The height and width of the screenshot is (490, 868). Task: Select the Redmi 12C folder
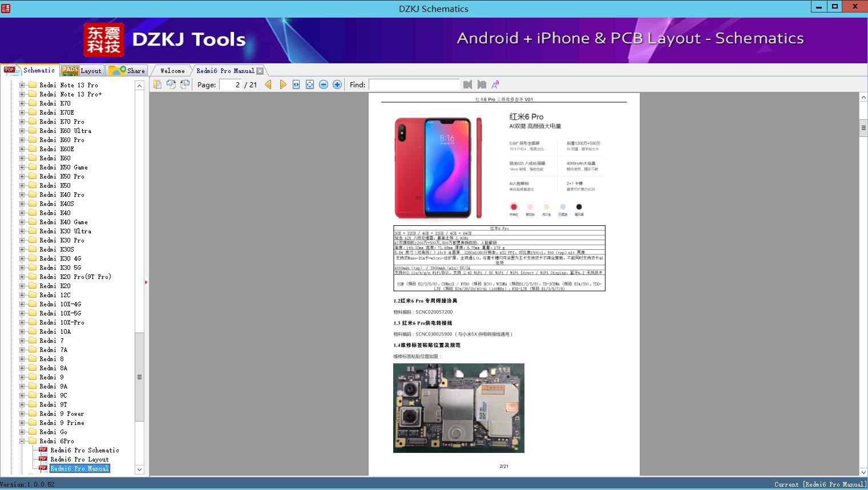pyautogui.click(x=55, y=295)
